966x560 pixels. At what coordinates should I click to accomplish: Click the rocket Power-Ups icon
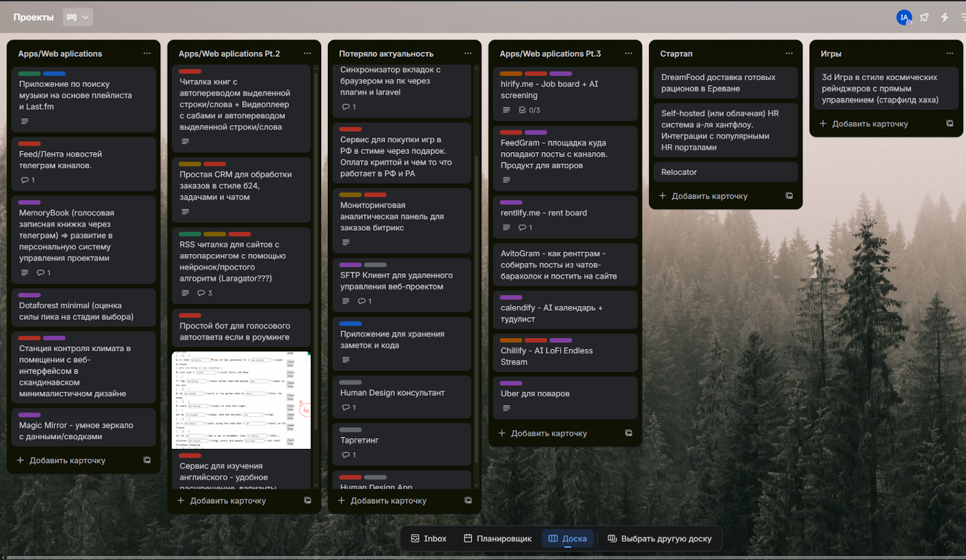coord(924,17)
